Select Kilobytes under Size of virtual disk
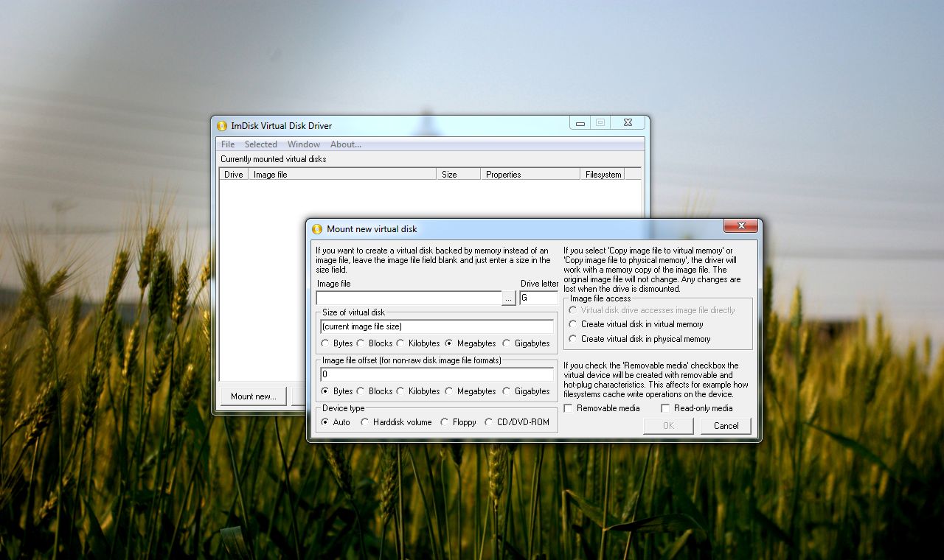 tap(418, 343)
